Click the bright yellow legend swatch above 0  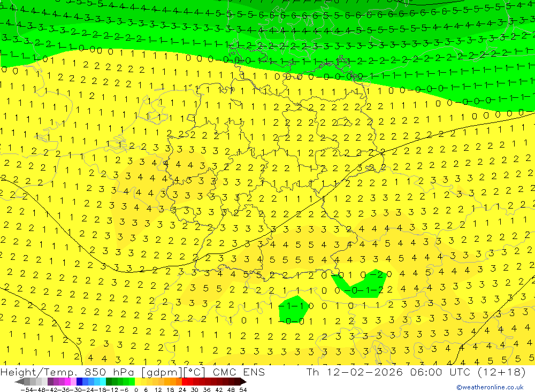pos(138,381)
